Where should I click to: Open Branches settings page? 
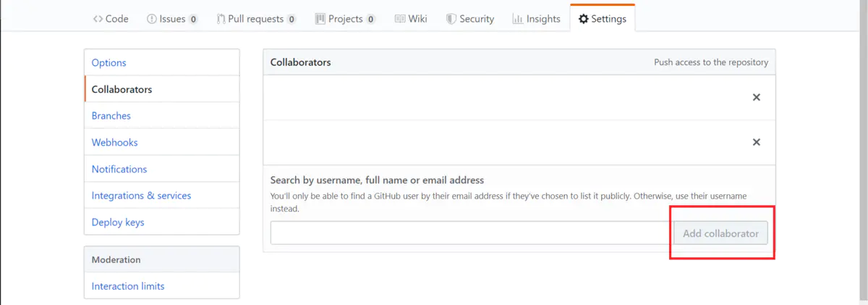(x=111, y=116)
